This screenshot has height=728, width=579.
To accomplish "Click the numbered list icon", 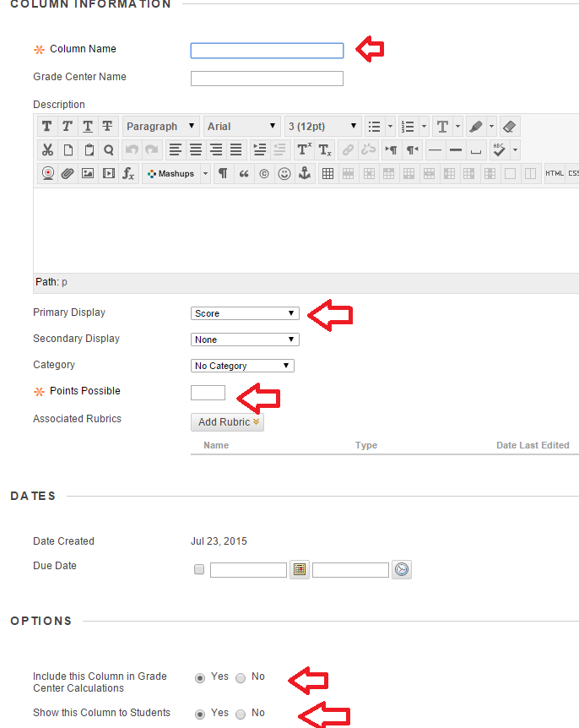I will pos(408,127).
